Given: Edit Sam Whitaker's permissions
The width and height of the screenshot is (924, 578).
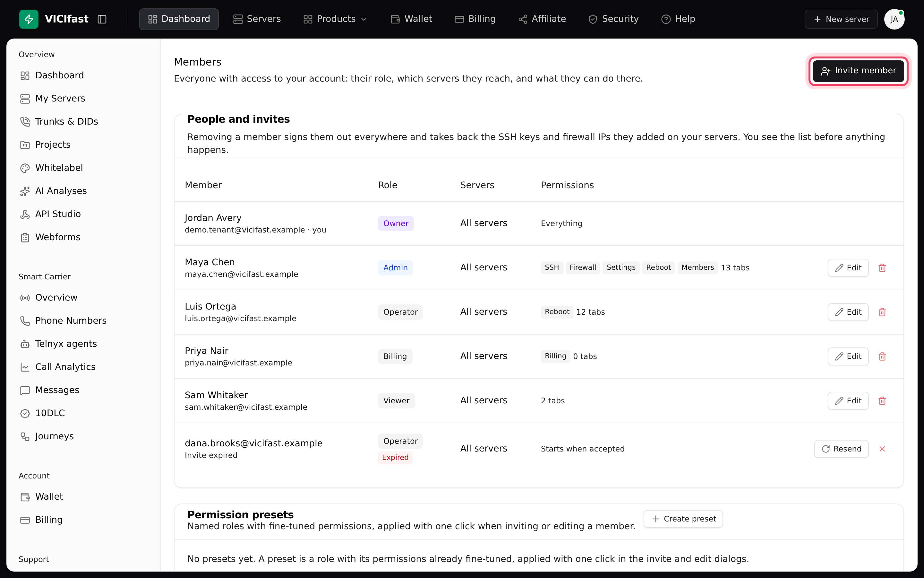Looking at the screenshot, I should (848, 401).
